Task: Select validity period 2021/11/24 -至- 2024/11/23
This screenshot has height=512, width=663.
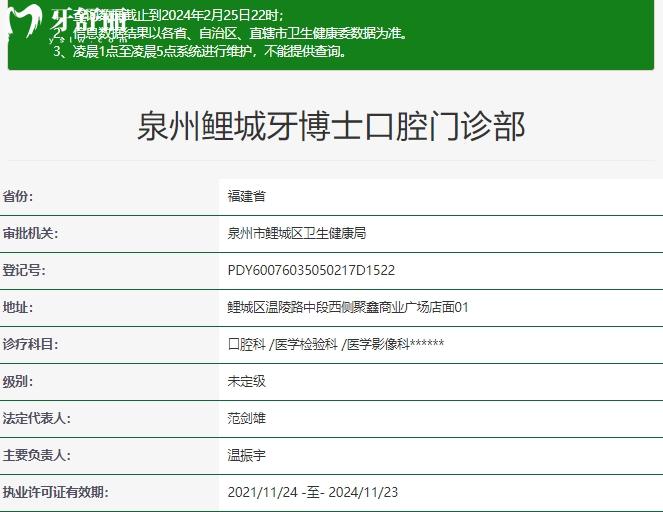Action: (313, 492)
